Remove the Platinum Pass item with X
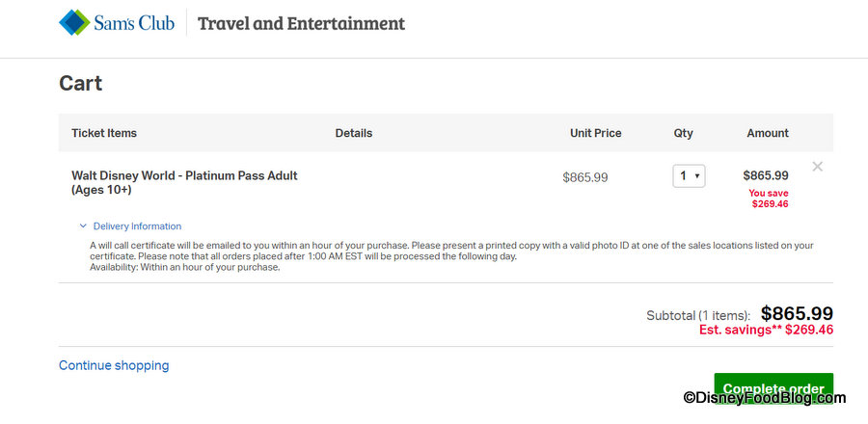The image size is (868, 424). 818,167
